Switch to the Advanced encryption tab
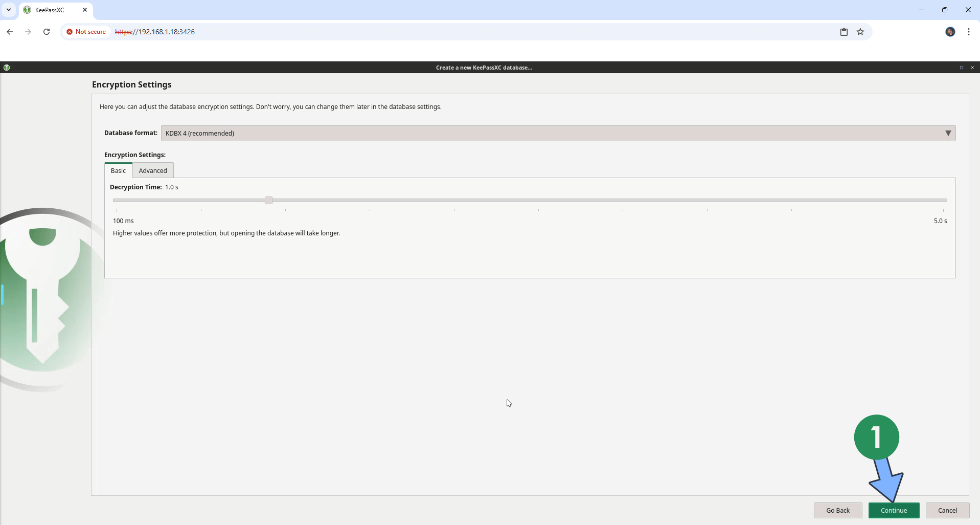The image size is (980, 525). pyautogui.click(x=153, y=170)
